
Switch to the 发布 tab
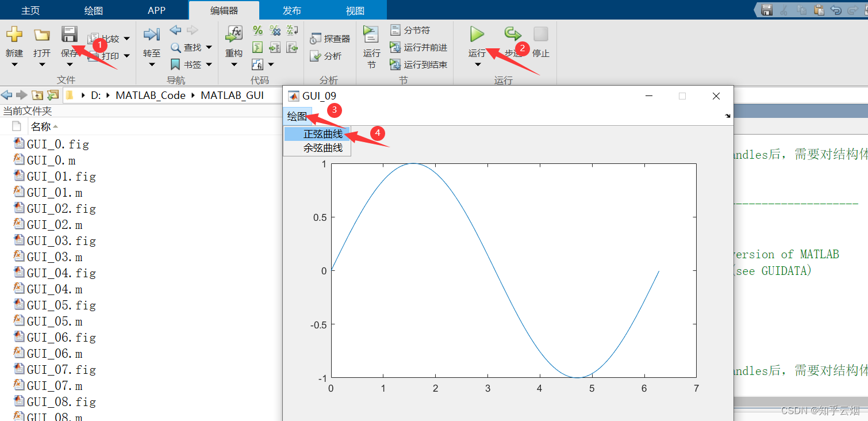click(292, 10)
